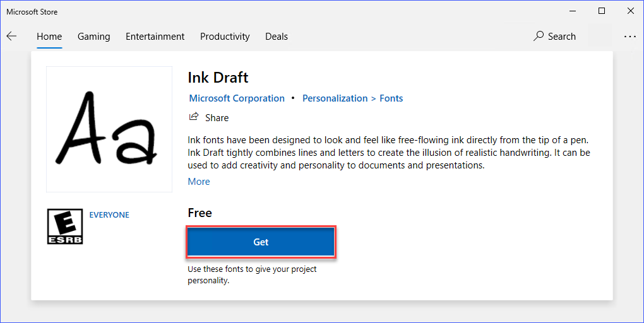The width and height of the screenshot is (644, 323).
Task: Minimize the Microsoft Store window
Action: point(572,11)
